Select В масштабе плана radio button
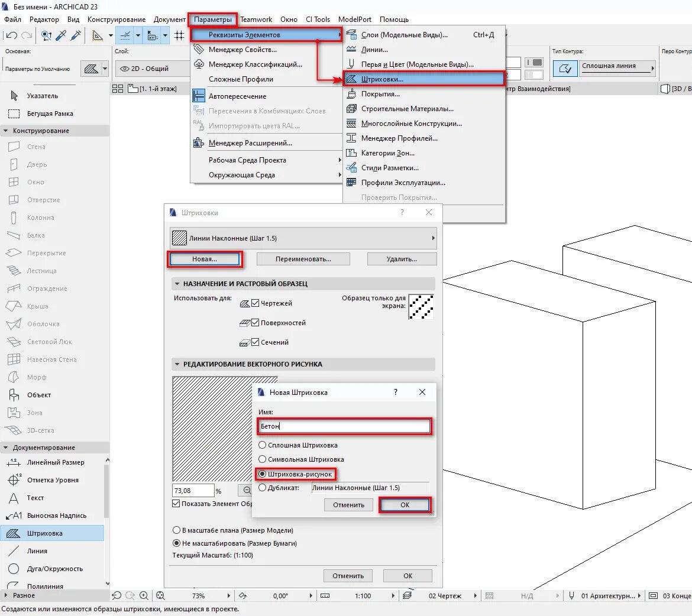The width and height of the screenshot is (692, 616). (x=176, y=530)
